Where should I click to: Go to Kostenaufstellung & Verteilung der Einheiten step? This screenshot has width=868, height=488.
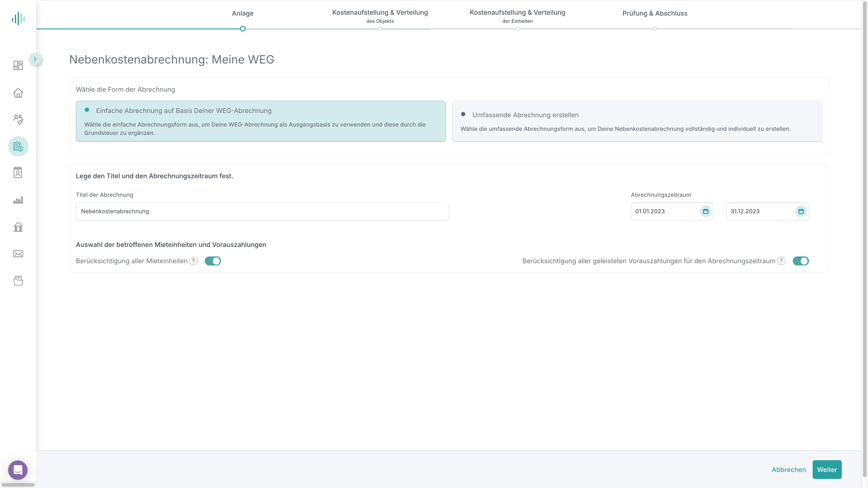[x=518, y=16]
